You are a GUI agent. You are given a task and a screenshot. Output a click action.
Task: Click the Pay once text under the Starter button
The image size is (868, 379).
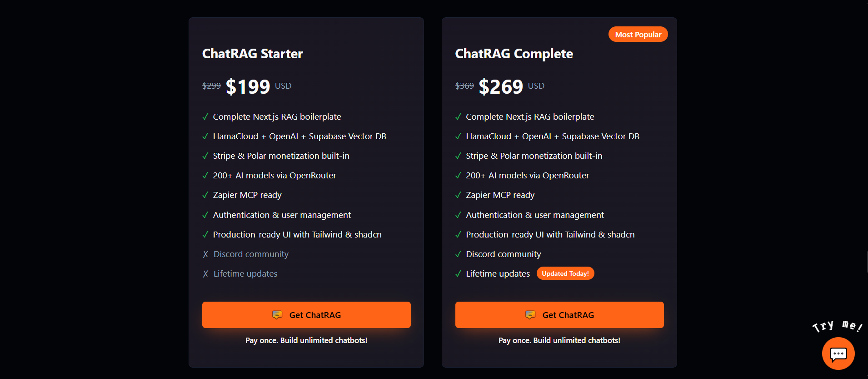pyautogui.click(x=306, y=340)
